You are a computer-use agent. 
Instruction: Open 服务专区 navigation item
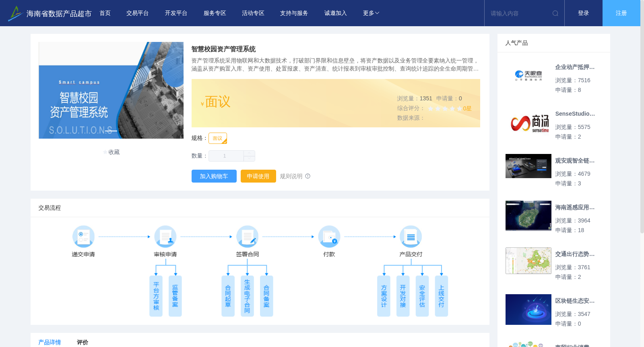[x=215, y=13]
